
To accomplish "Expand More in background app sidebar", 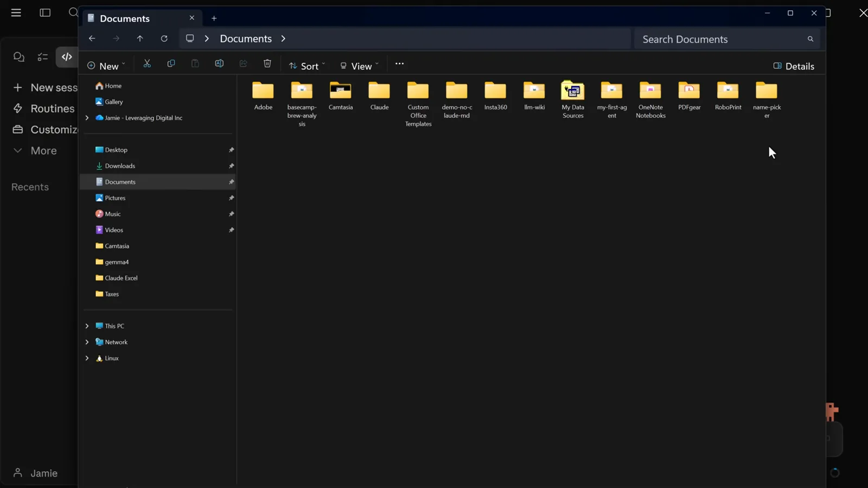I will coord(35,151).
